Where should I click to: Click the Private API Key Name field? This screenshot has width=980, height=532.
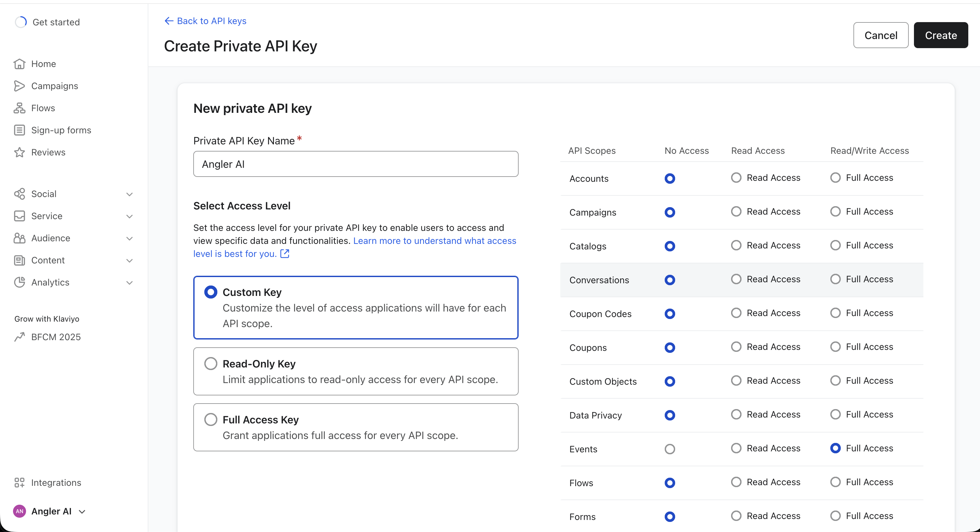click(x=355, y=164)
